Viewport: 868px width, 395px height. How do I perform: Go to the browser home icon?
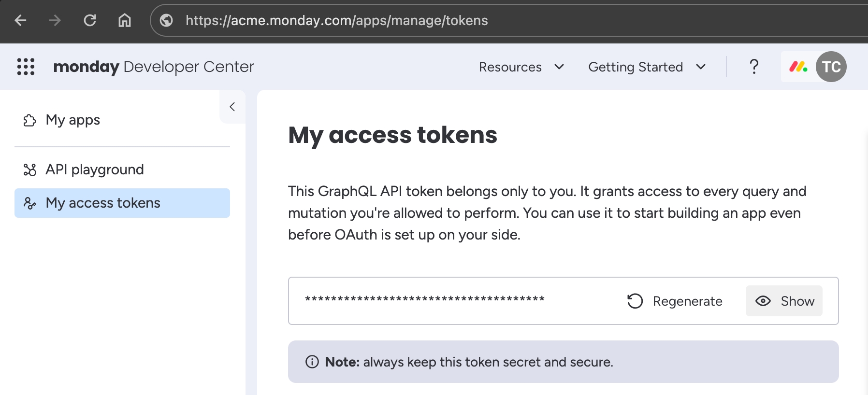[x=125, y=20]
